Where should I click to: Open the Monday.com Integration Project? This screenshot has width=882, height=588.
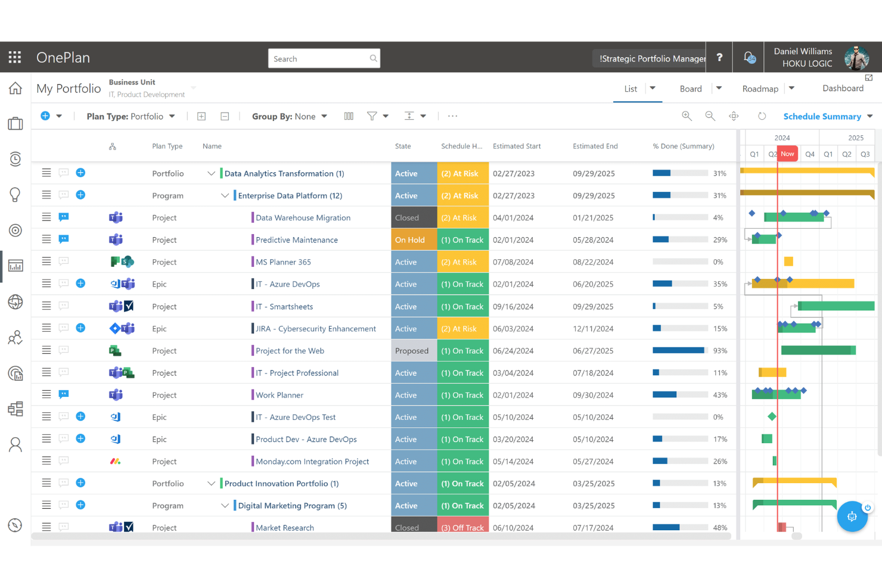[x=312, y=461]
